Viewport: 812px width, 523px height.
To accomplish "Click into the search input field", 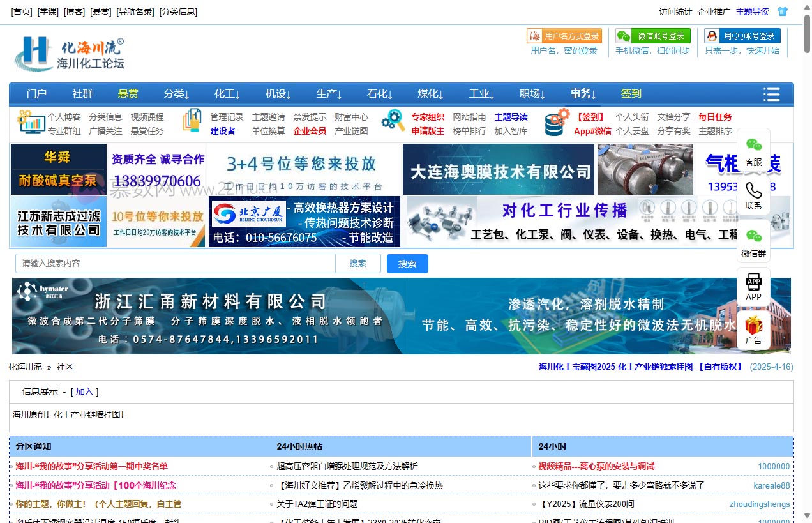I will click(176, 263).
